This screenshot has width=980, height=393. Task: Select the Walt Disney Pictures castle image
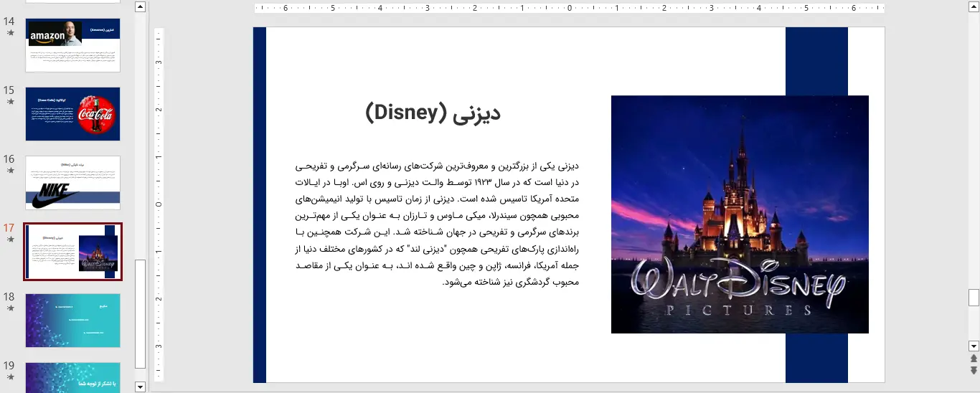click(740, 214)
